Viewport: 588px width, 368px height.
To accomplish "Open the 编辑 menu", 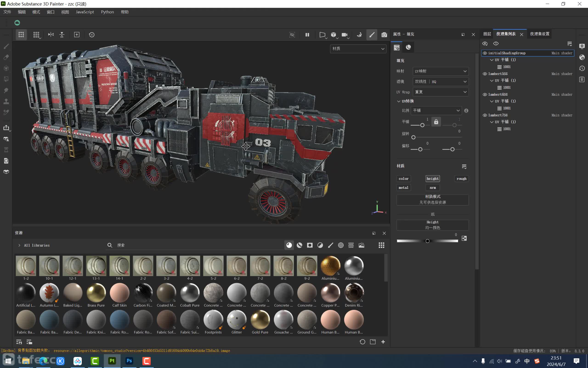I will coord(22,12).
